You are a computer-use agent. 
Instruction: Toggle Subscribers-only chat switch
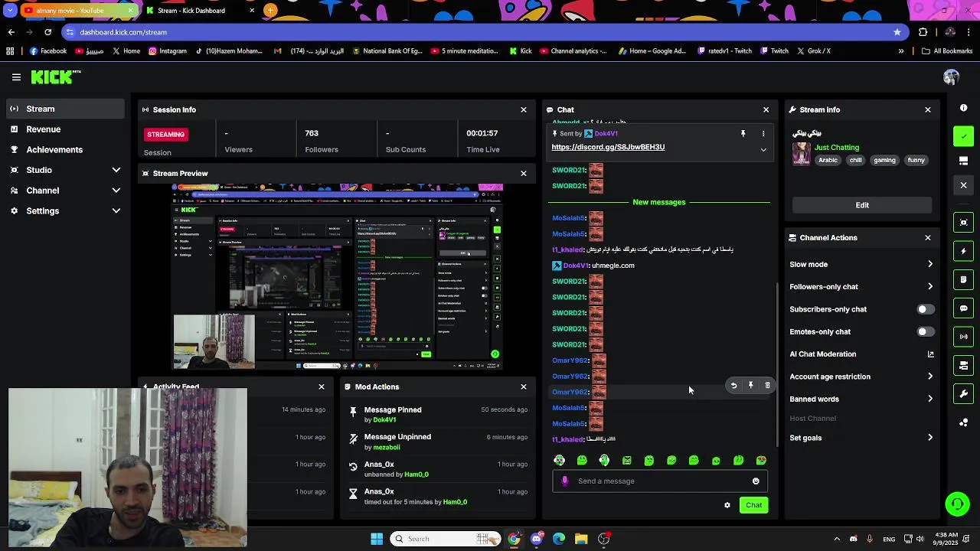pyautogui.click(x=925, y=309)
